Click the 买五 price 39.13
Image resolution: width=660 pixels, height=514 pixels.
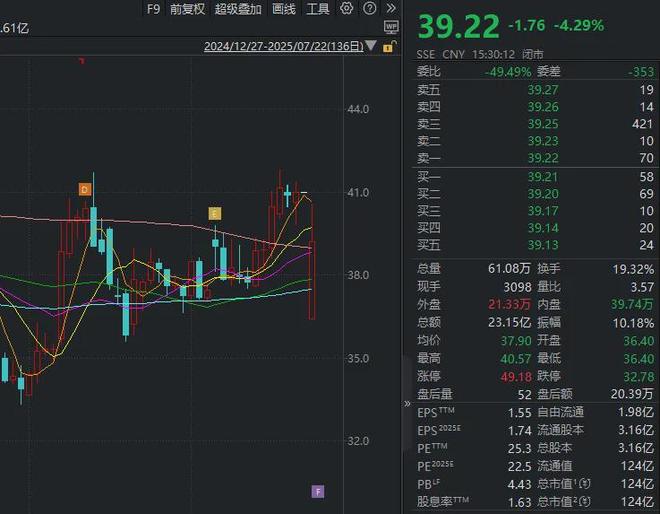[x=543, y=245]
